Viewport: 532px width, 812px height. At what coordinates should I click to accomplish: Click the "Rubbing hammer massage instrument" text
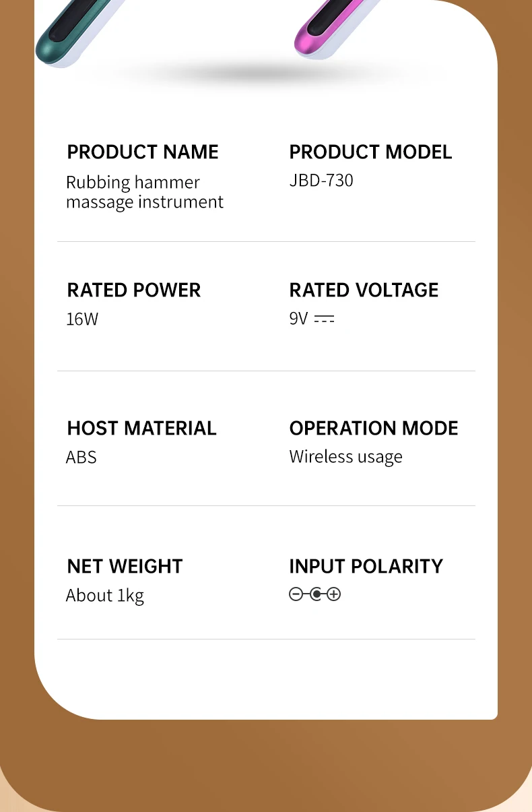pos(144,192)
